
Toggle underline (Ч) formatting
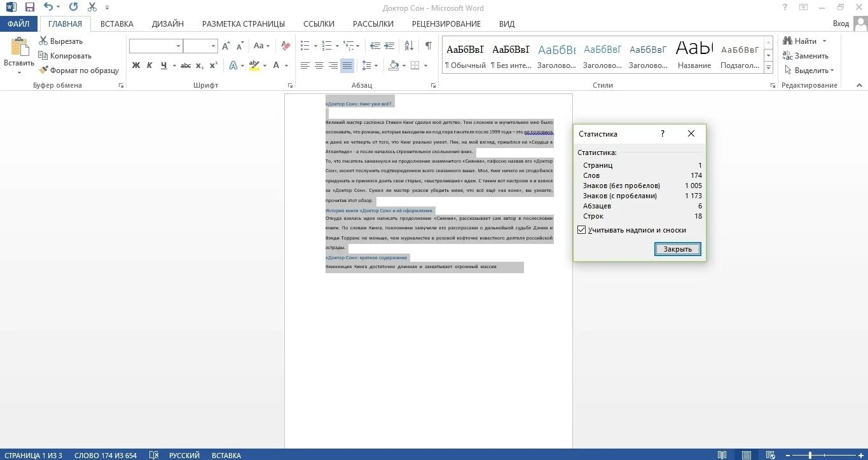coord(164,65)
